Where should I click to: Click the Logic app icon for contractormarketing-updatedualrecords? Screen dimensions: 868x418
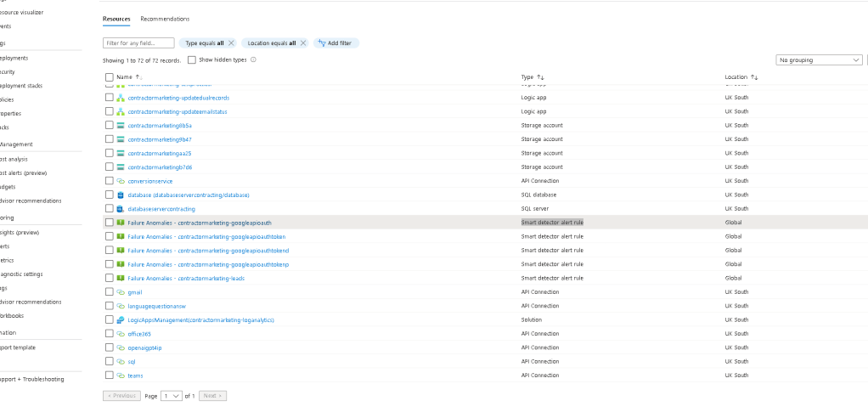click(x=120, y=98)
